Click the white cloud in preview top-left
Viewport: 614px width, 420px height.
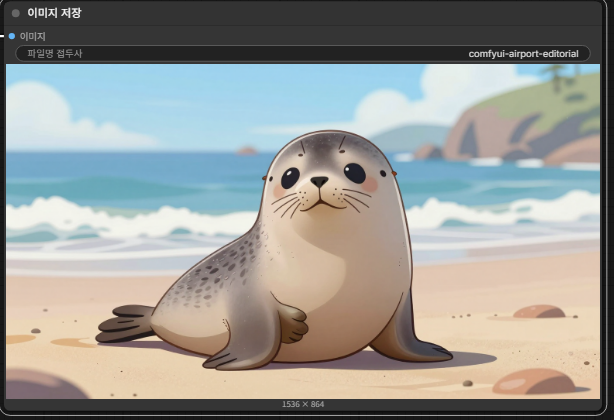click(x=40, y=115)
